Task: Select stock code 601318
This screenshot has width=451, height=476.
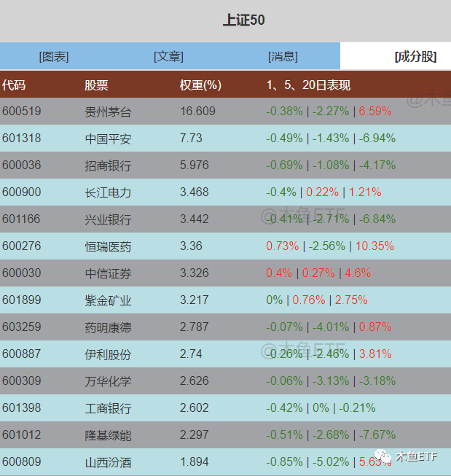Action: tap(22, 138)
